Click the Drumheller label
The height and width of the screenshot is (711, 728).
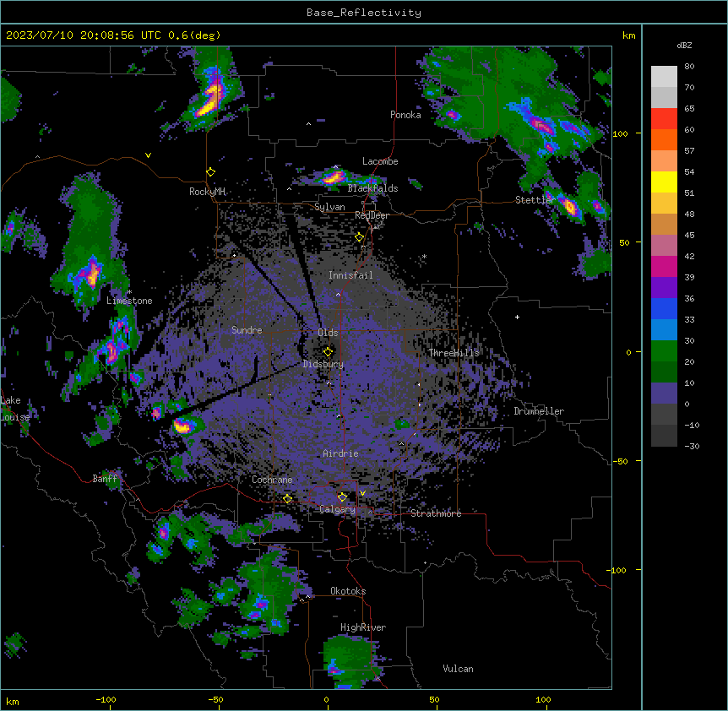[539, 411]
